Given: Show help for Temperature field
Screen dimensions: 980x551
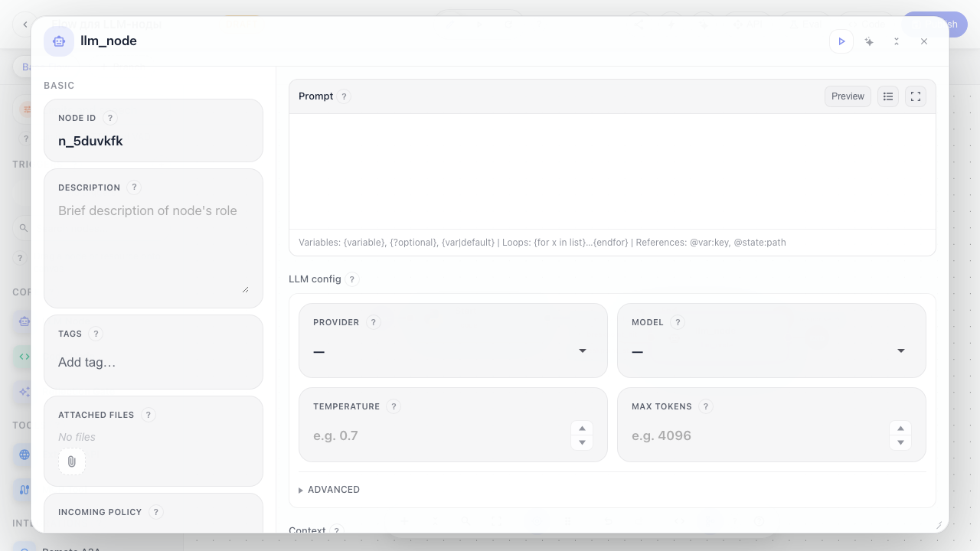Looking at the screenshot, I should click(394, 406).
